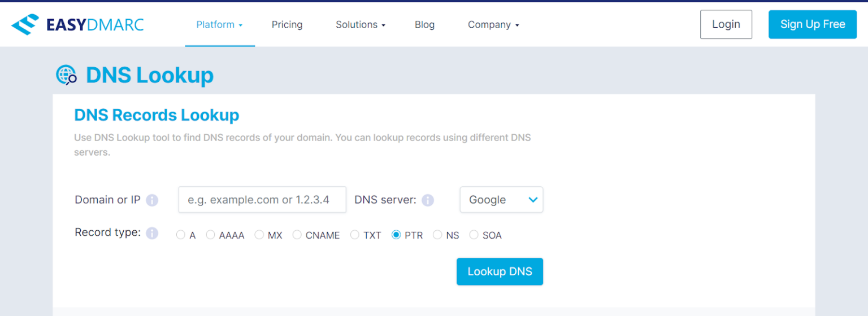Click info icon beside Record type
This screenshot has width=868, height=316.
point(152,233)
